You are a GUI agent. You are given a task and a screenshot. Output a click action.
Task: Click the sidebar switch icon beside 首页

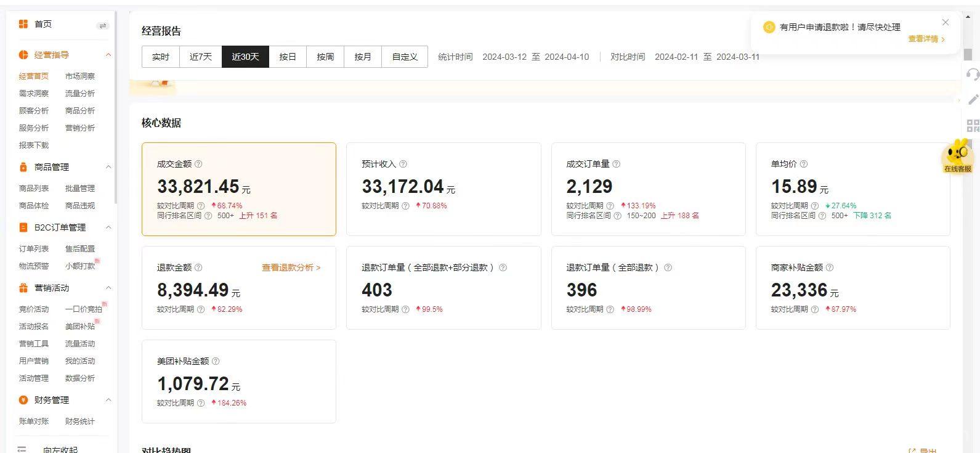tap(103, 25)
